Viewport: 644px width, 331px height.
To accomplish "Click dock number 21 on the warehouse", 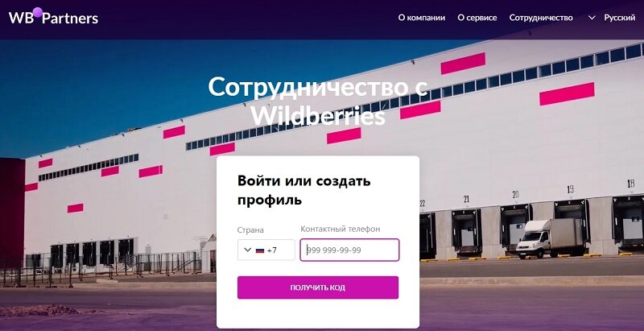I will pyautogui.click(x=467, y=199).
